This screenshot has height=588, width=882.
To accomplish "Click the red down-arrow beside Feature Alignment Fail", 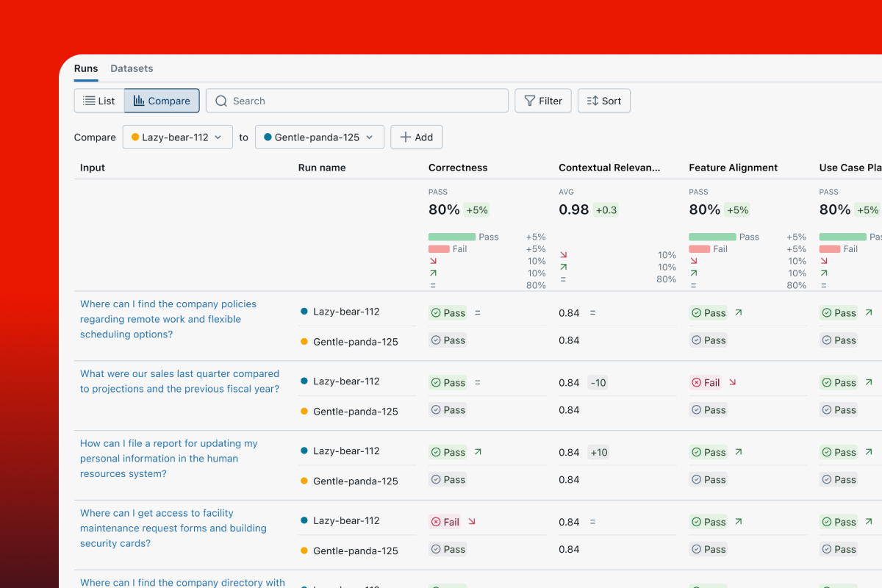I will 732,382.
